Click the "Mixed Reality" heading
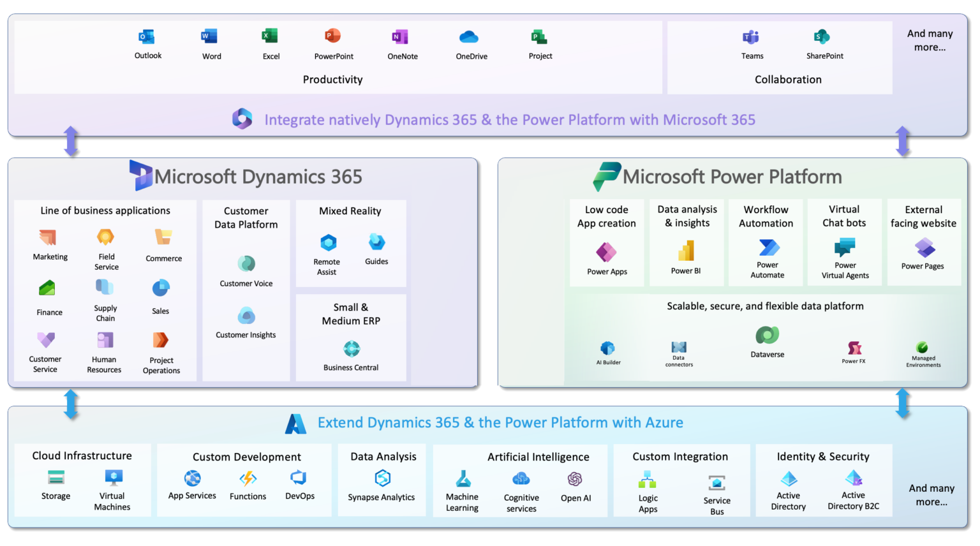The height and width of the screenshot is (546, 980). coord(350,211)
